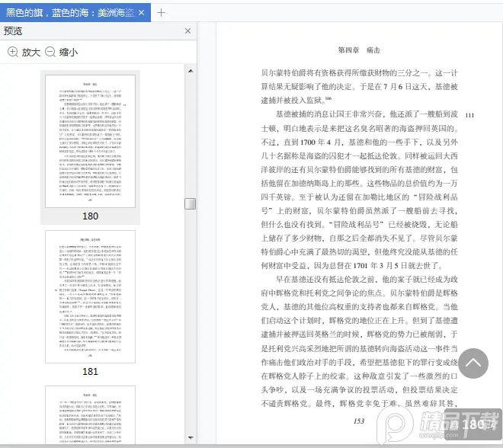Viewport: 503px width, 448px height.
Task: Click the 放大 zoom in magnifier icon
Action: (x=12, y=52)
